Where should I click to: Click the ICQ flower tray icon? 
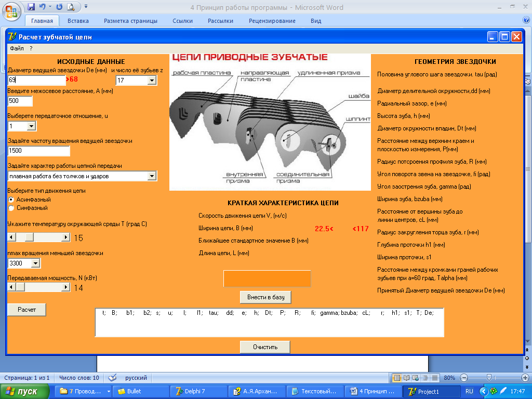(494, 392)
